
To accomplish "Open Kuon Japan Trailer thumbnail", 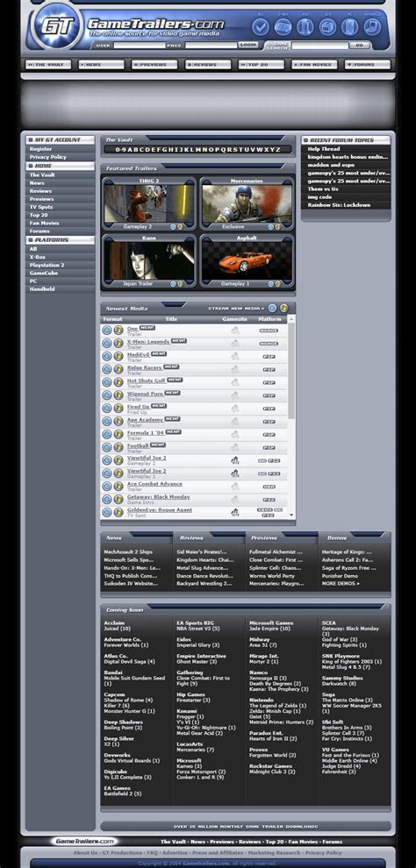I will [149, 260].
